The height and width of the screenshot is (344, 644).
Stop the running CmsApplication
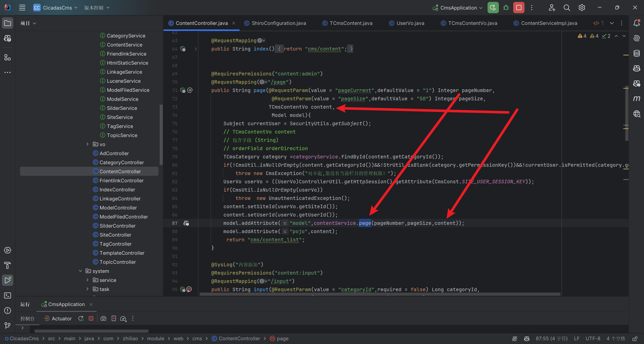(519, 8)
